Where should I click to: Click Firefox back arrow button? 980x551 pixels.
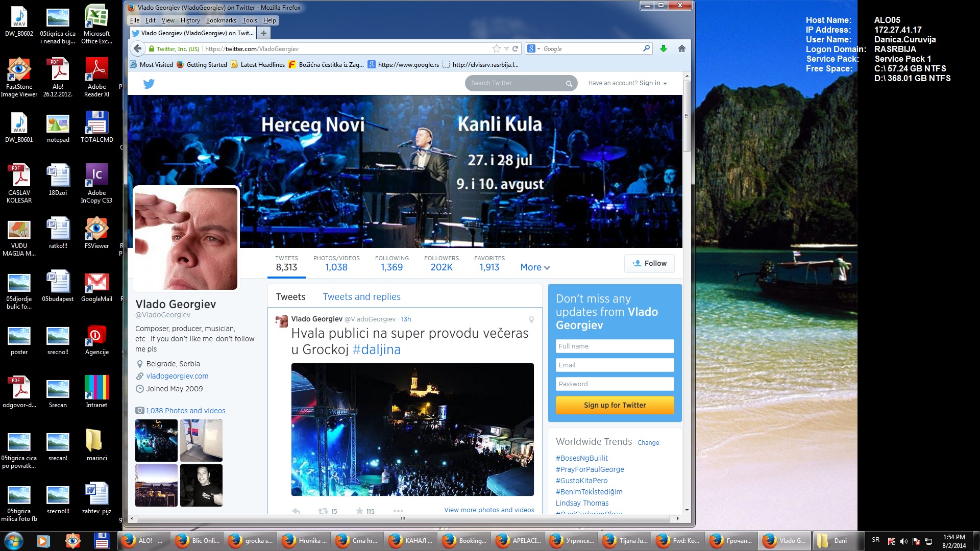(x=137, y=49)
